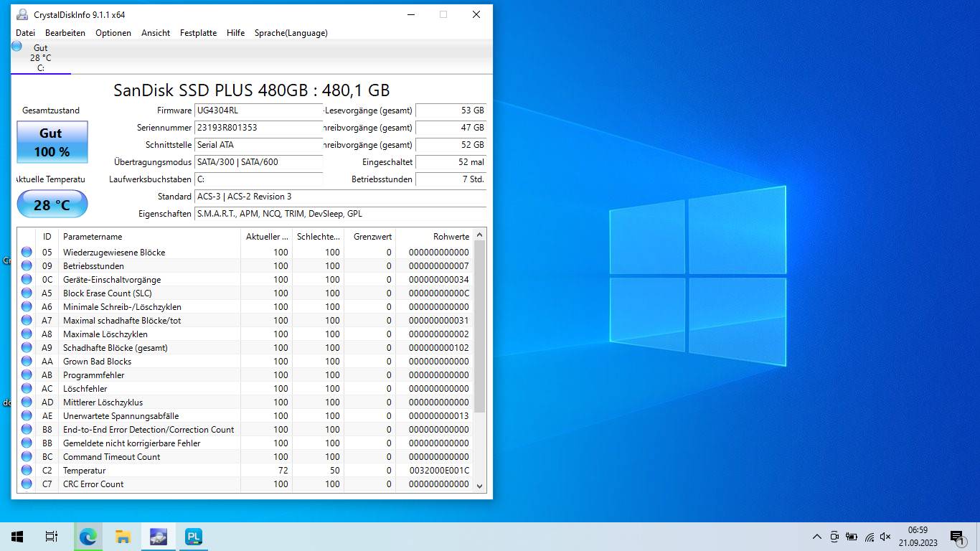Click status icon for Mittlerer Löschzyklus row
Viewport: 980px width, 551px height.
tap(27, 402)
